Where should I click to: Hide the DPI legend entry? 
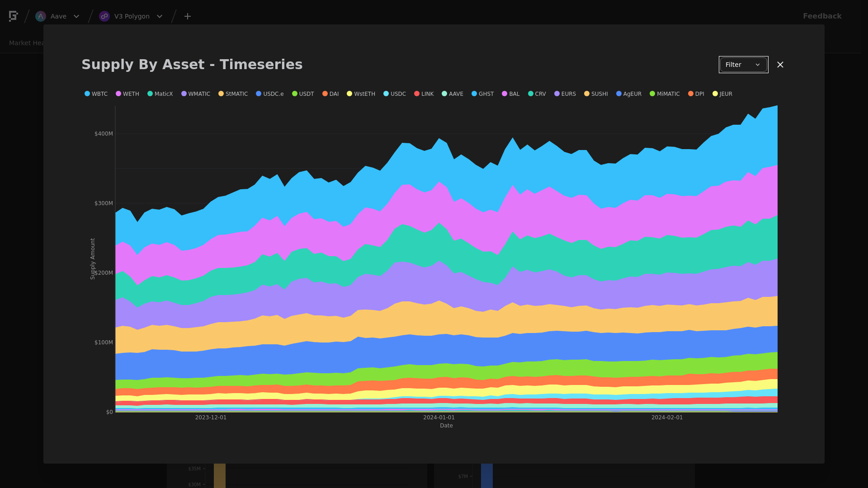coord(696,94)
